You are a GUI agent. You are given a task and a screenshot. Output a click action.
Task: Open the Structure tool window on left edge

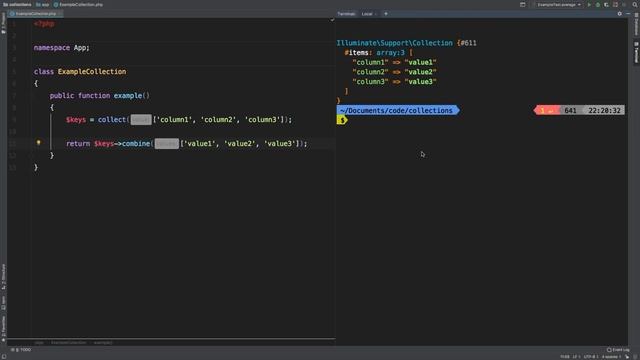pos(4,277)
